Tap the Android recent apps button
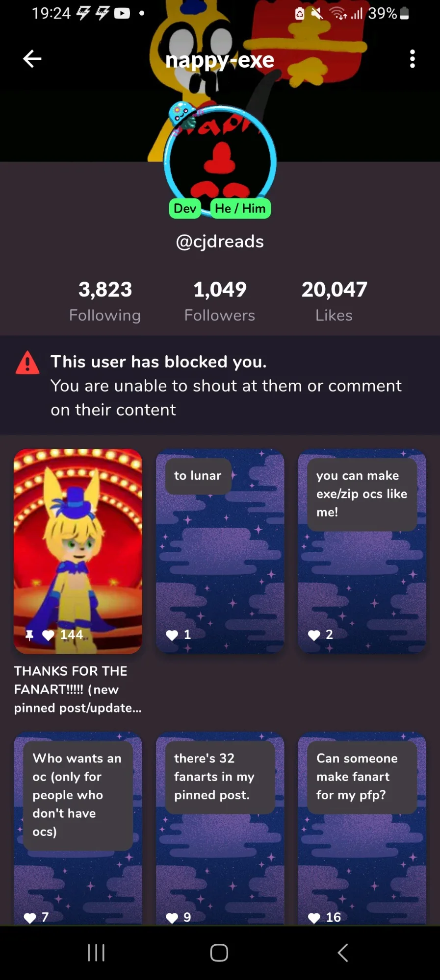Viewport: 440px width, 980px height. (x=96, y=953)
